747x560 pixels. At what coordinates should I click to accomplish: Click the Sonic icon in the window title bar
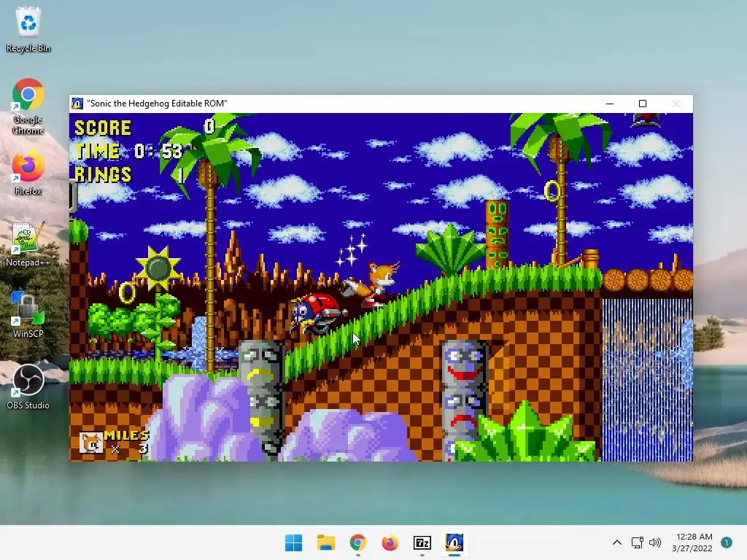click(77, 104)
